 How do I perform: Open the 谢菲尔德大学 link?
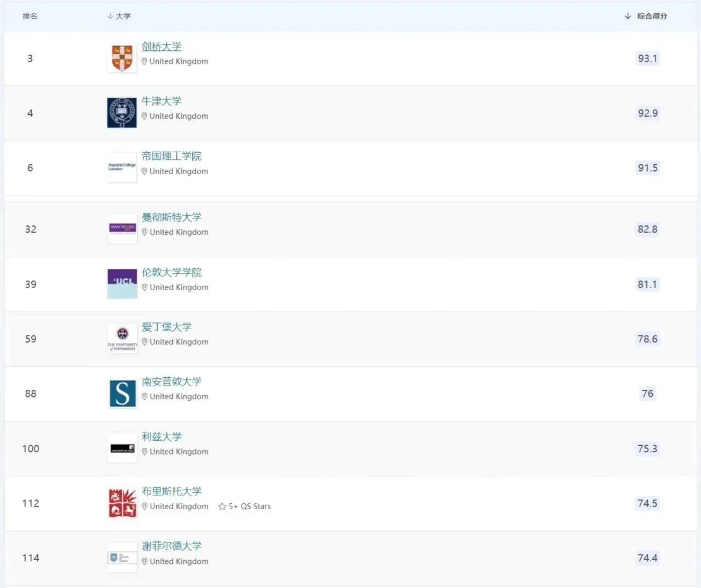171,546
